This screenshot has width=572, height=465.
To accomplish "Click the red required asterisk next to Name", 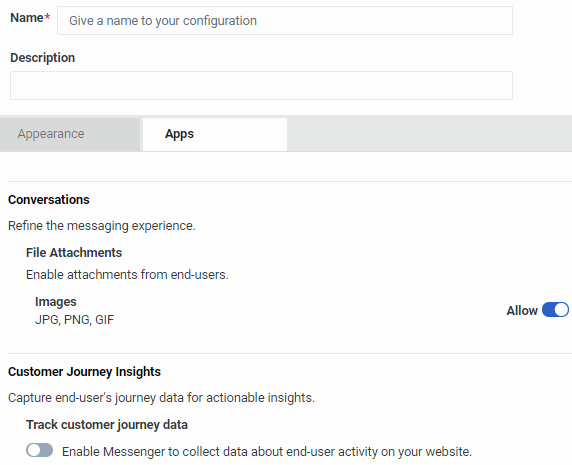I will [x=47, y=17].
